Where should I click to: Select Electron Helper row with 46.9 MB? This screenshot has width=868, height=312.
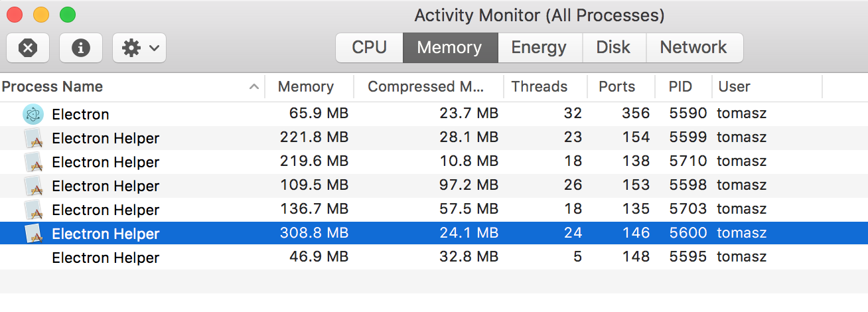(x=434, y=258)
